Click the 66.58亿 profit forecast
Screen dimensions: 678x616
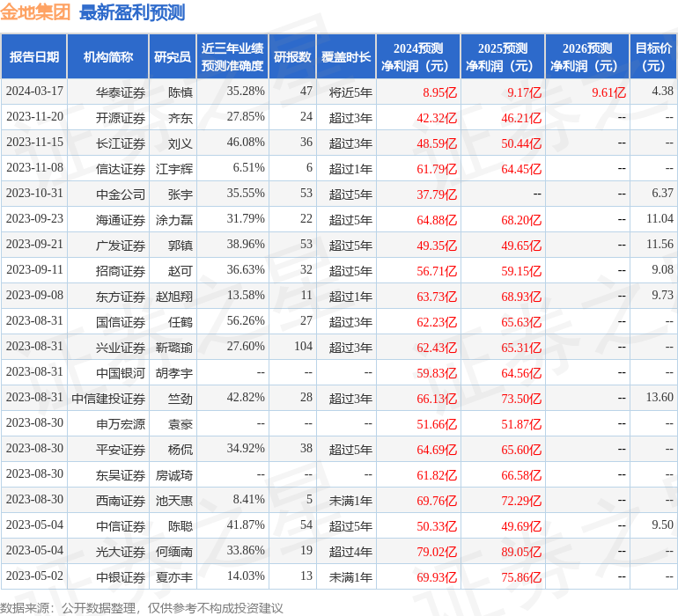(x=521, y=475)
